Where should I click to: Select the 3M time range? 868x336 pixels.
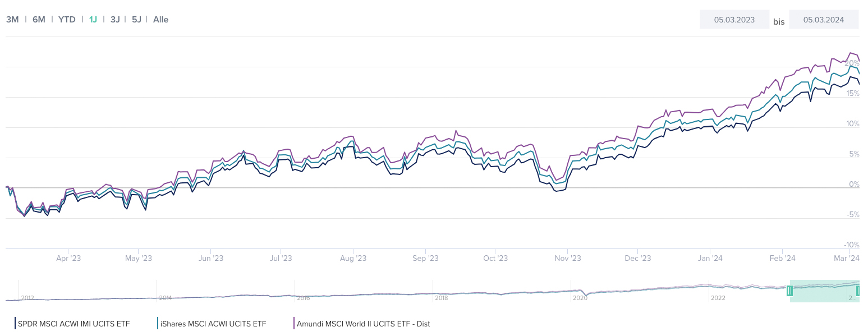coord(12,19)
